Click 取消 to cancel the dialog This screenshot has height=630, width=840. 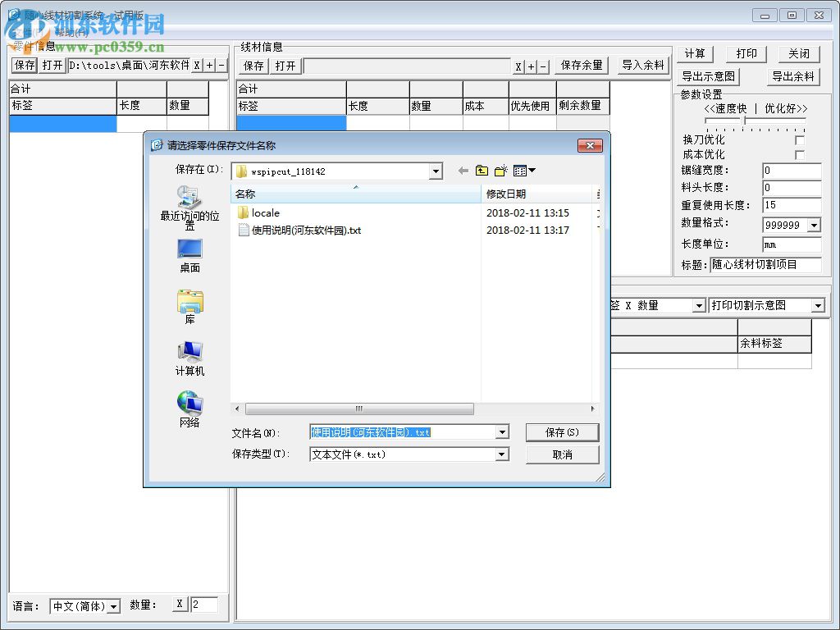coord(562,454)
